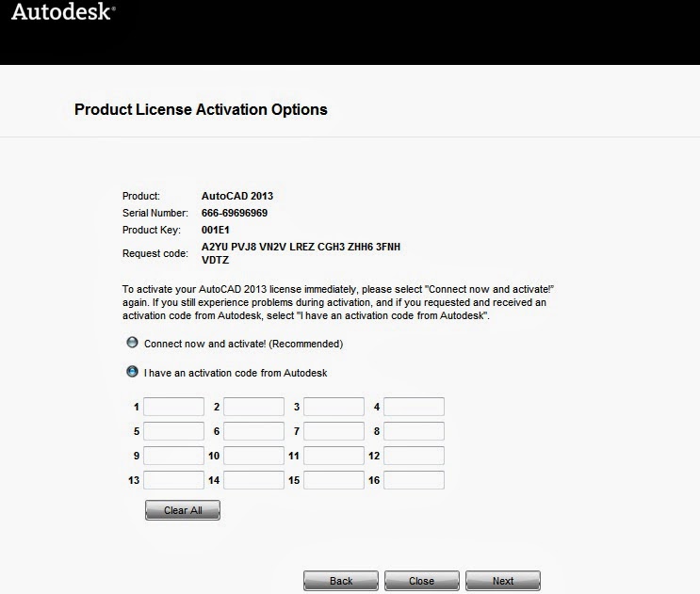The height and width of the screenshot is (594, 700).
Task: Go Back to previous step
Action: click(341, 581)
